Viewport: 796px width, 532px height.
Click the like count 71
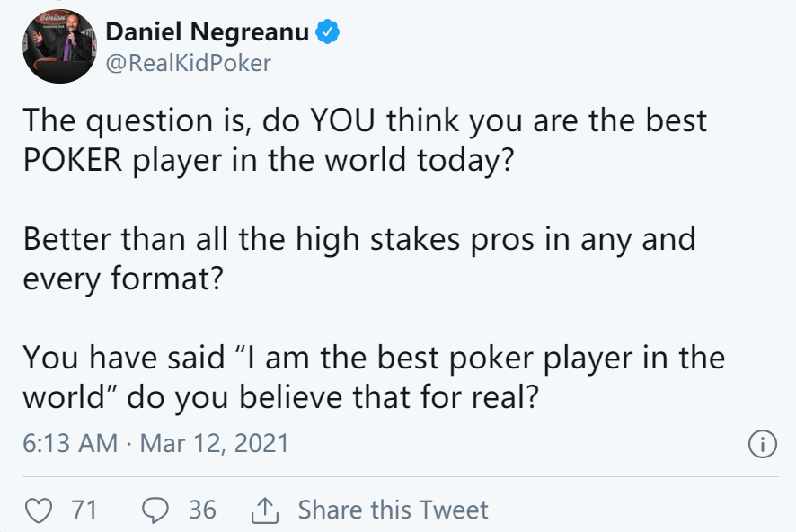(x=84, y=510)
